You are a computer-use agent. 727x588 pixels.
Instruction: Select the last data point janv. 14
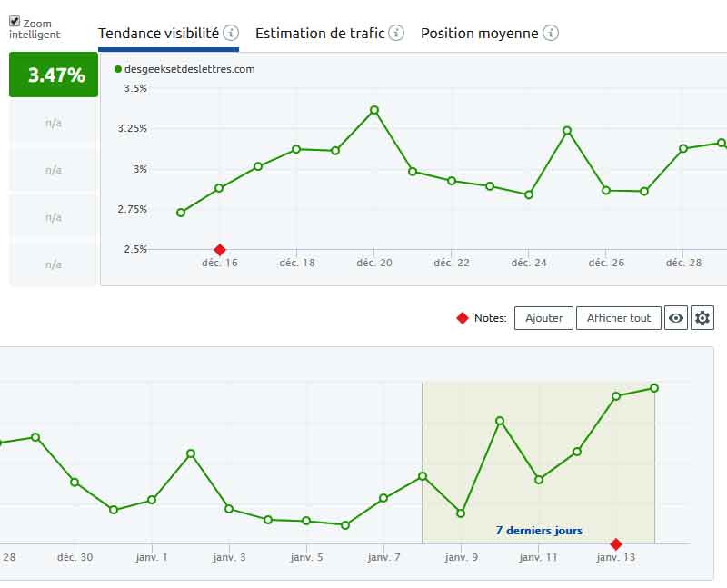click(x=654, y=388)
